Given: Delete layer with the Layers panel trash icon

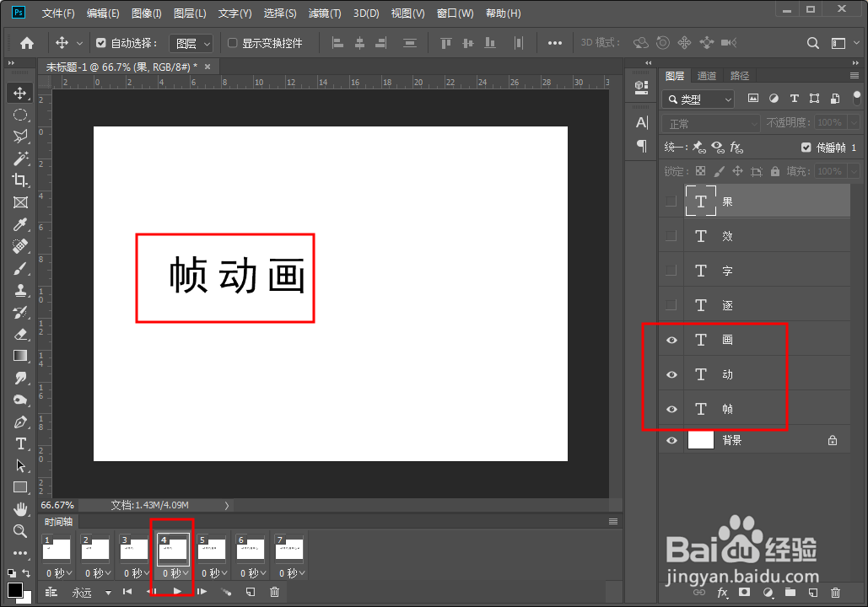Looking at the screenshot, I should coord(835,593).
